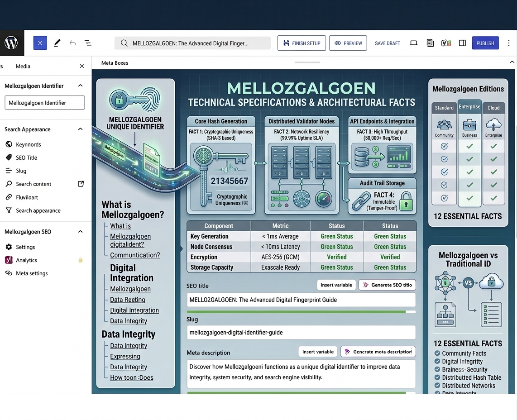Screen dimensions: 517x420
Task: Open the Meta Boxes header label
Action: pos(115,63)
